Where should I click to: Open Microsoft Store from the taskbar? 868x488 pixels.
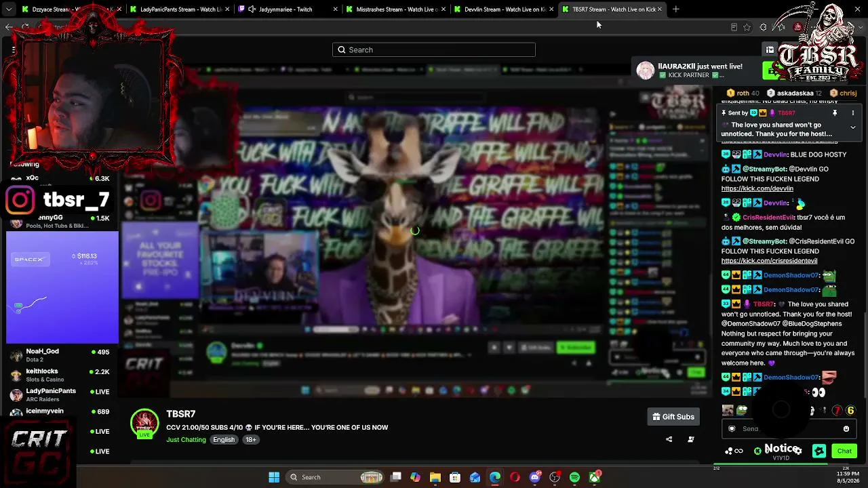coord(455,477)
